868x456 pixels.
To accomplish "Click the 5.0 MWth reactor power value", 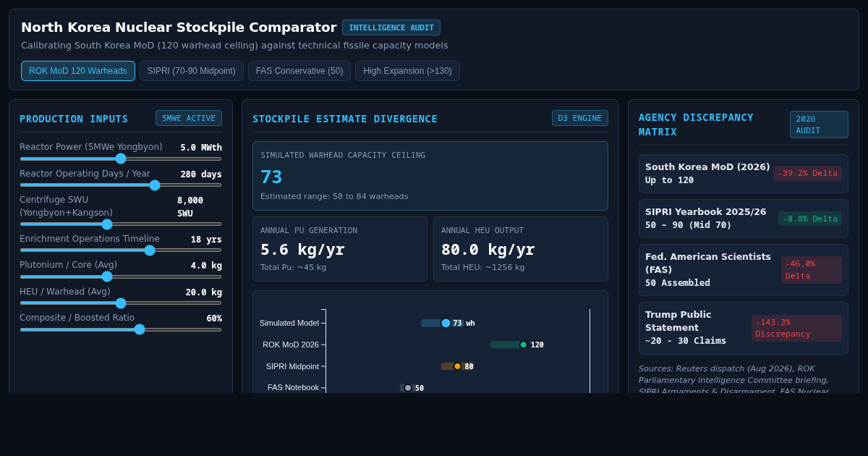I will (201, 148).
